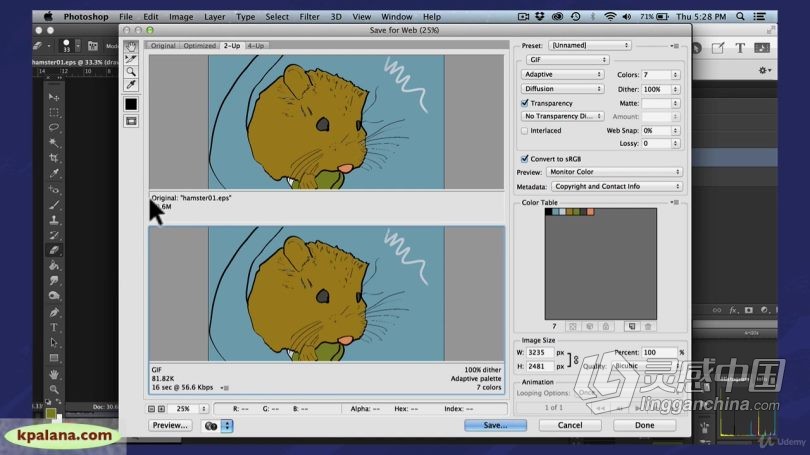Select the Rectangular Marquee tool
This screenshot has height=455, width=810.
point(54,112)
